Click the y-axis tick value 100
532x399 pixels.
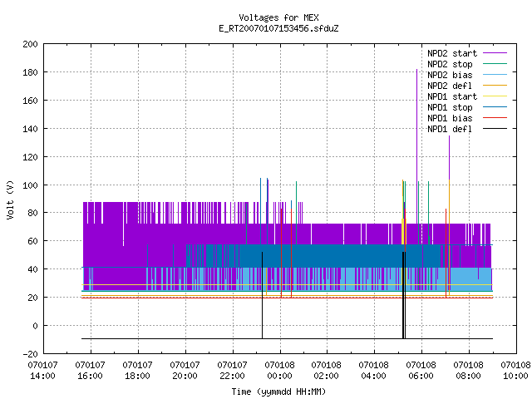pos(30,185)
